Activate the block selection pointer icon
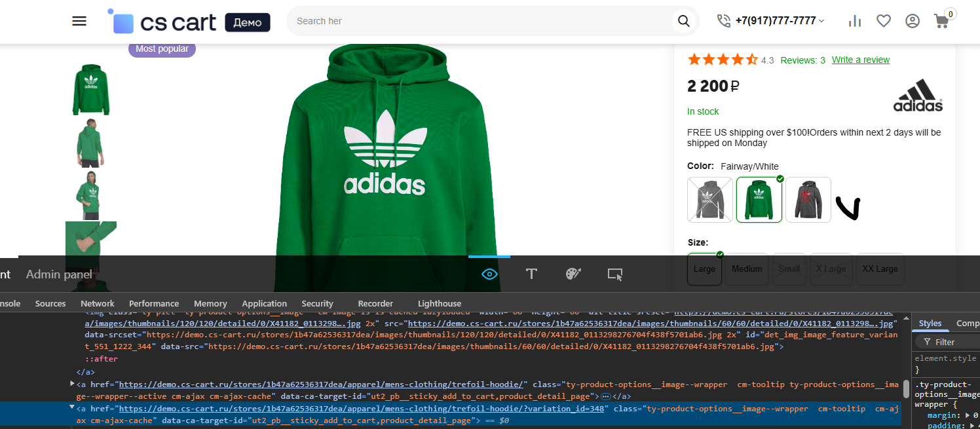The width and height of the screenshot is (980, 429). [x=615, y=274]
